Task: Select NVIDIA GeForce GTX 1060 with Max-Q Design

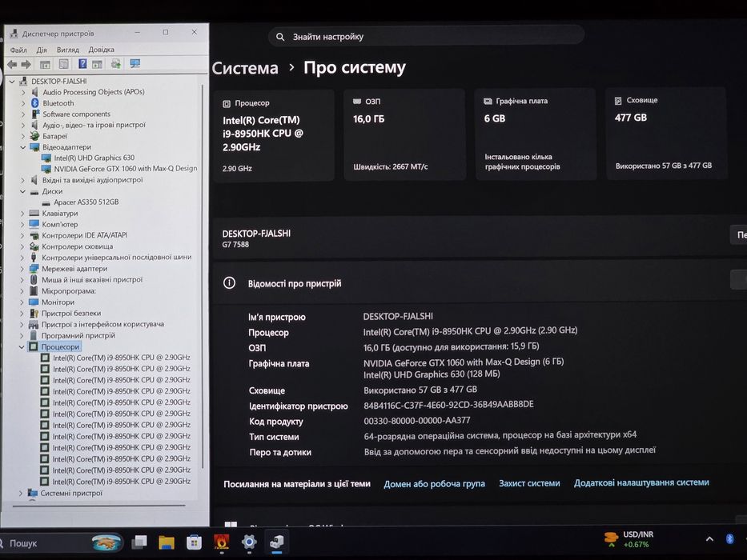Action: pos(125,169)
